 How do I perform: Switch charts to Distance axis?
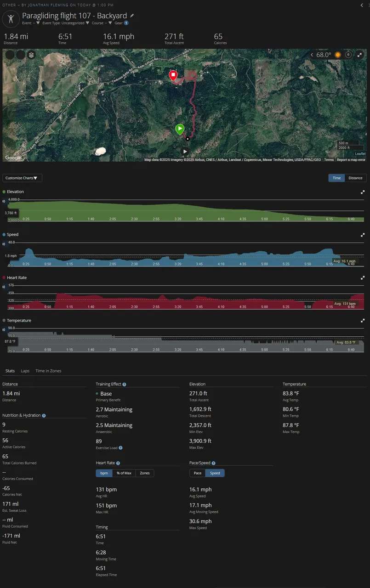point(355,178)
